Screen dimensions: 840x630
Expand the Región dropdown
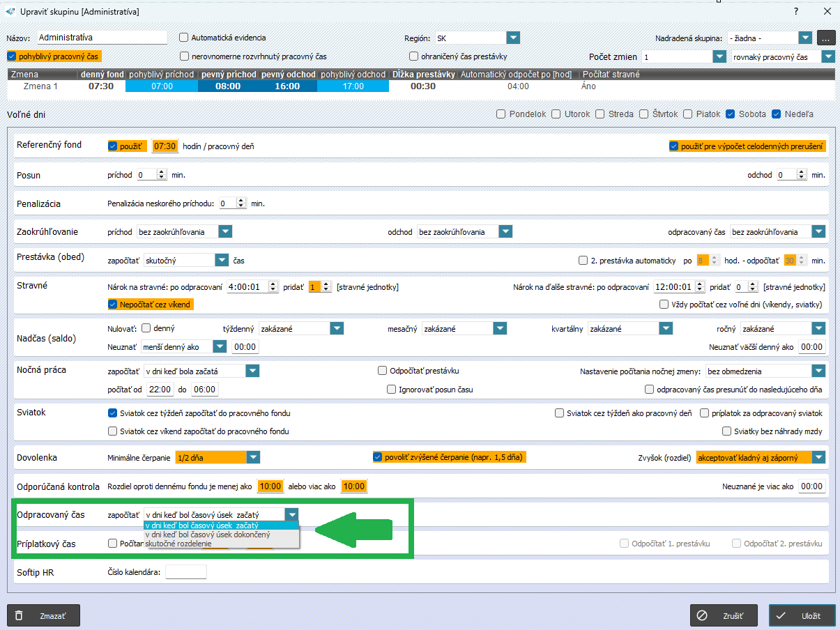[513, 38]
